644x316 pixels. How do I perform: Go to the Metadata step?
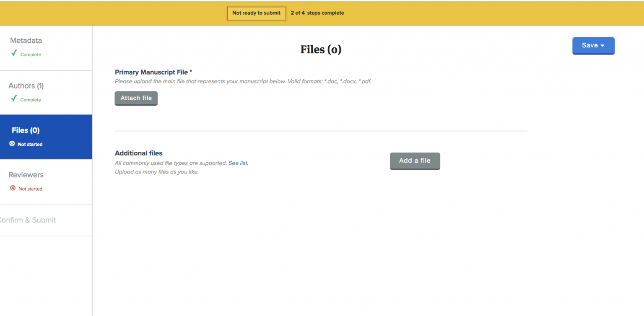point(46,48)
